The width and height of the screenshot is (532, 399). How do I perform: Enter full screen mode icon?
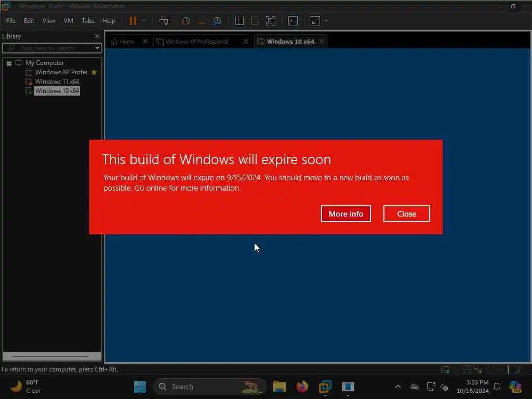[x=270, y=21]
